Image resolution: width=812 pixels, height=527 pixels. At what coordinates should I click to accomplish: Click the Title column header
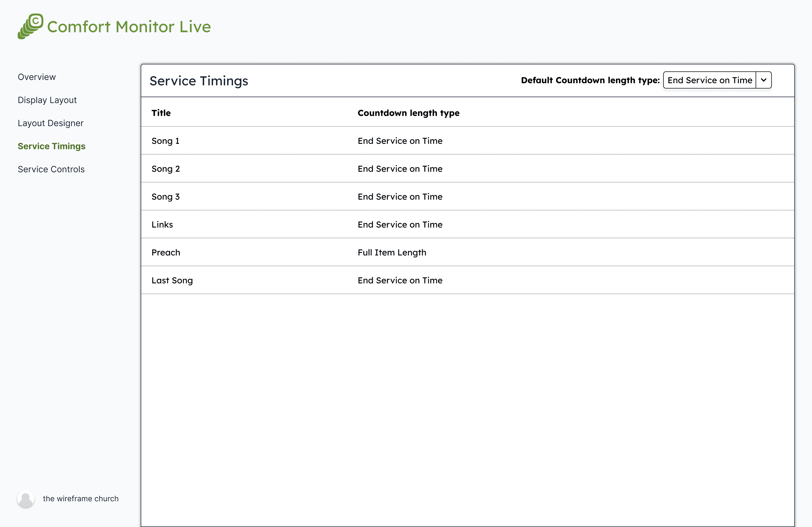pyautogui.click(x=161, y=113)
